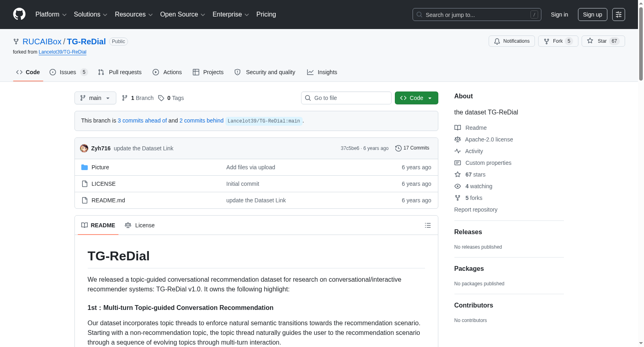The width and height of the screenshot is (644, 347).
Task: Open the README.md file
Action: pos(108,200)
